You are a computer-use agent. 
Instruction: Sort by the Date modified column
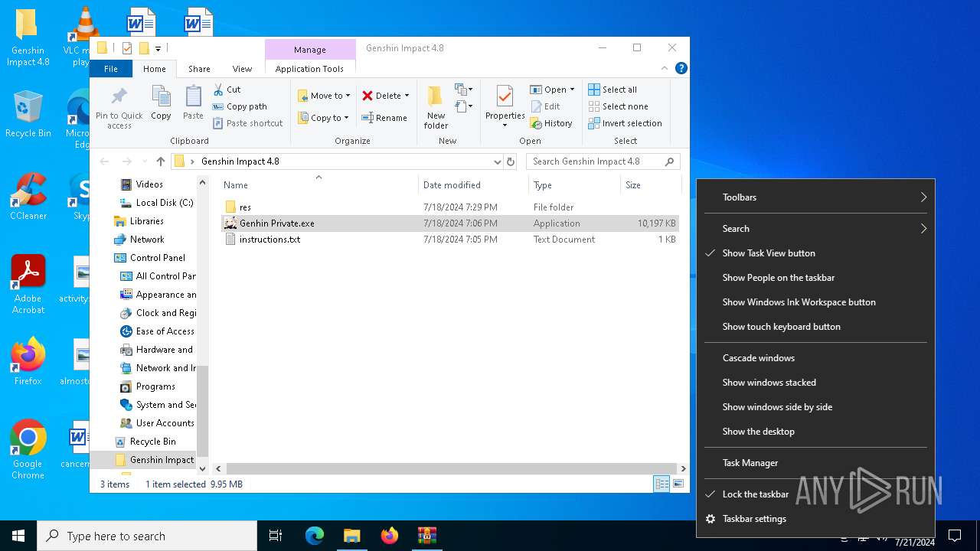coord(473,185)
